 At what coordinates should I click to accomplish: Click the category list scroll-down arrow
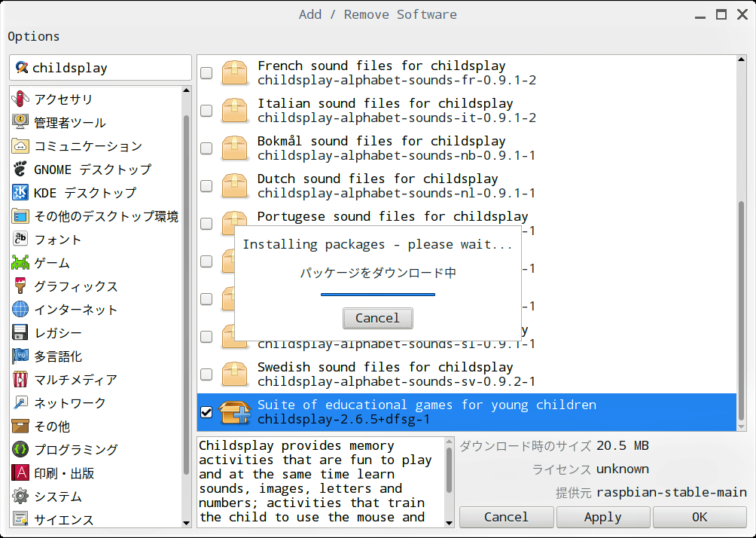coord(187,523)
